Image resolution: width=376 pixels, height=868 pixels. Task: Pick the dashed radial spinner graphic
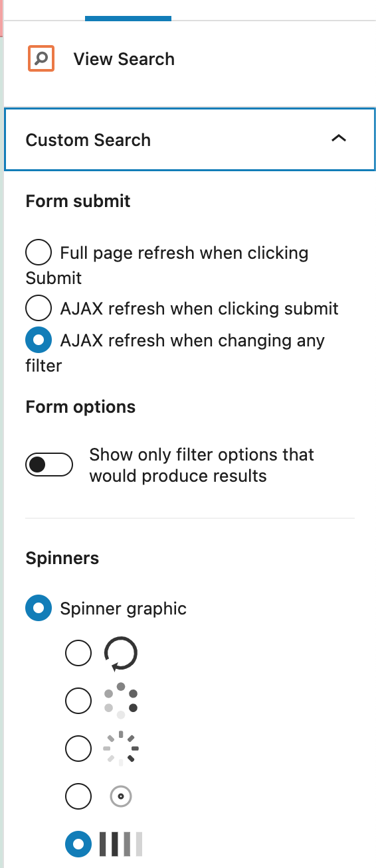(x=121, y=749)
